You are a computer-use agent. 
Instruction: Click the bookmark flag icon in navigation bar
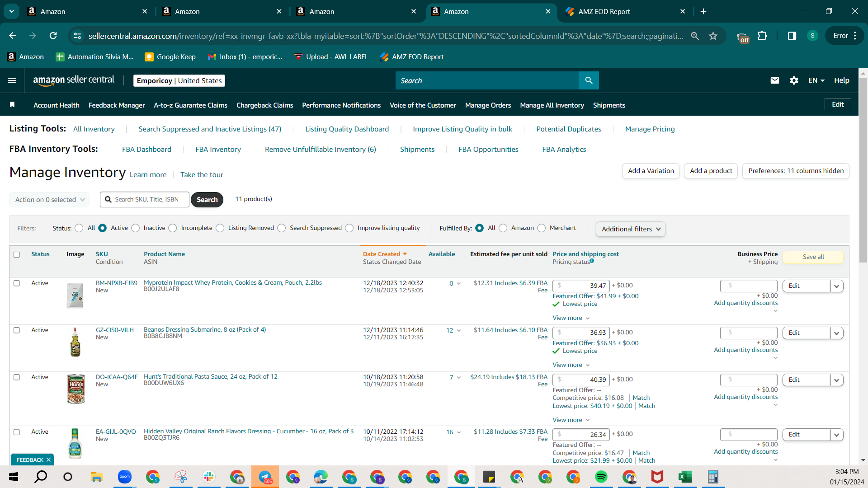pyautogui.click(x=12, y=105)
